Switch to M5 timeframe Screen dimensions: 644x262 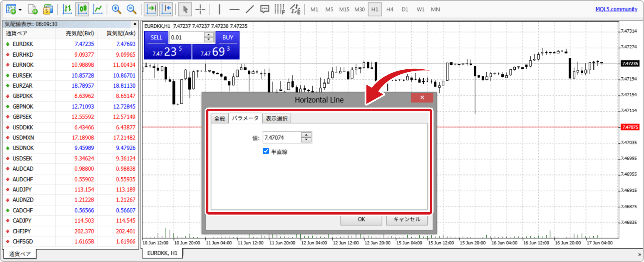(330, 9)
